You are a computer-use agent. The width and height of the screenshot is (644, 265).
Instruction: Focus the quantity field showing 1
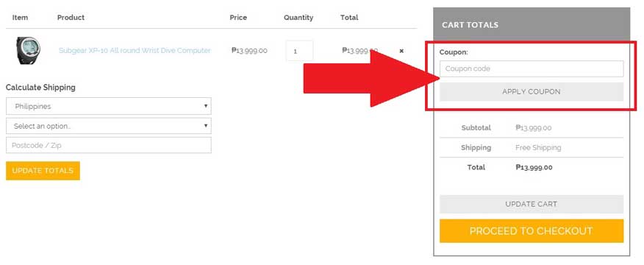[x=299, y=52]
